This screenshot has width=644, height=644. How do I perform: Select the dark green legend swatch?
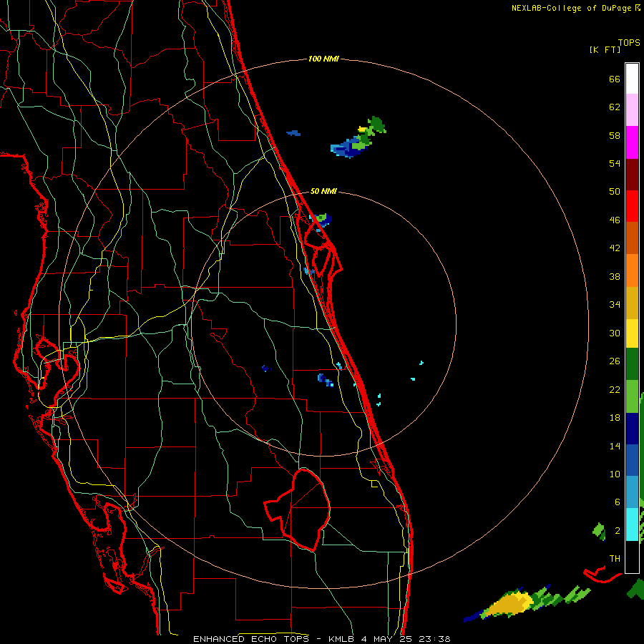pos(632,364)
